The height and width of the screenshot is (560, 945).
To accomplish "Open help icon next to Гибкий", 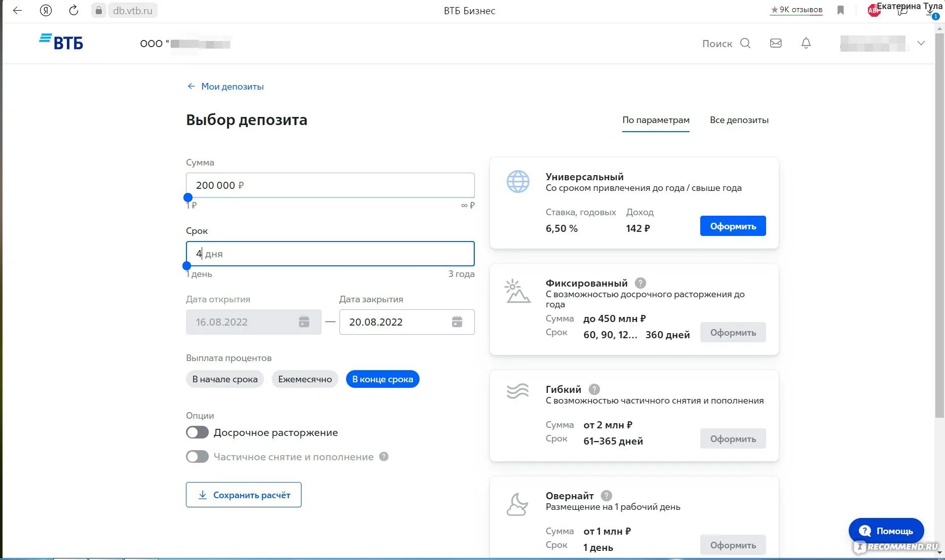I will point(594,389).
